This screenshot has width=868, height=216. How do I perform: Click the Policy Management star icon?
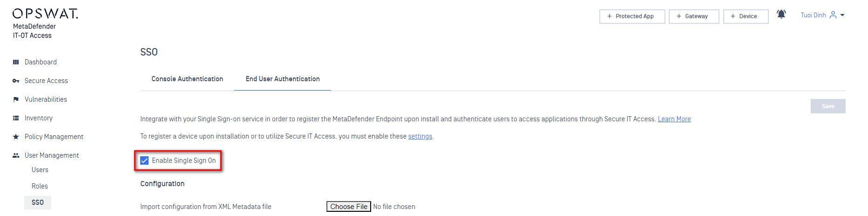tap(16, 137)
